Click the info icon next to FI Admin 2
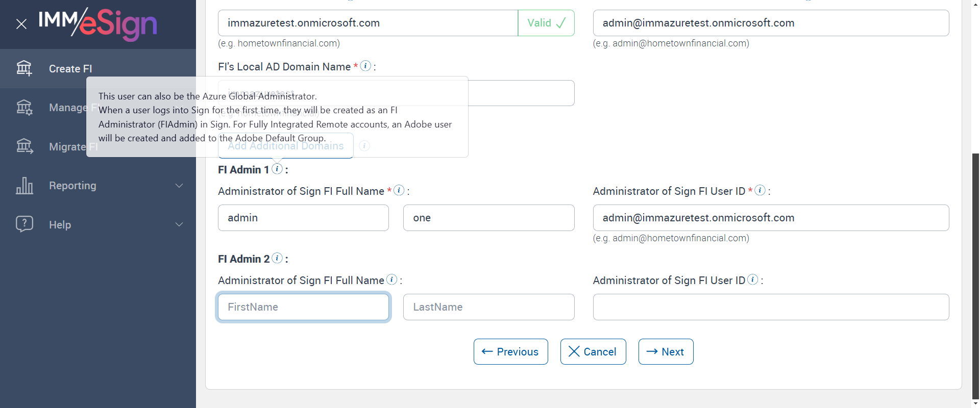This screenshot has height=408, width=980. (277, 258)
